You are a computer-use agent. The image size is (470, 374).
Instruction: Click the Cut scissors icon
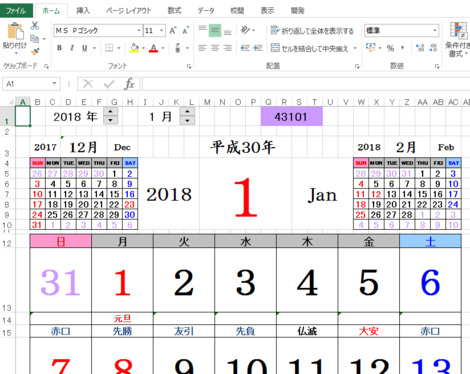pos(35,26)
